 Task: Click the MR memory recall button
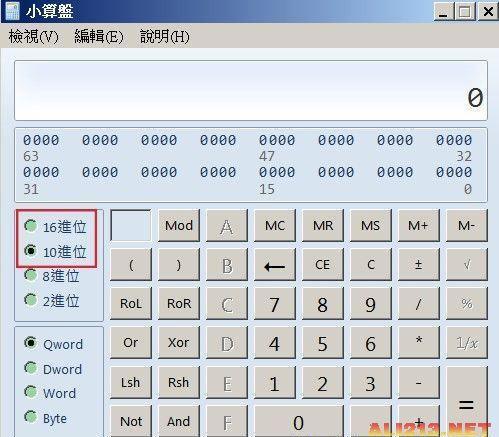[x=323, y=226]
